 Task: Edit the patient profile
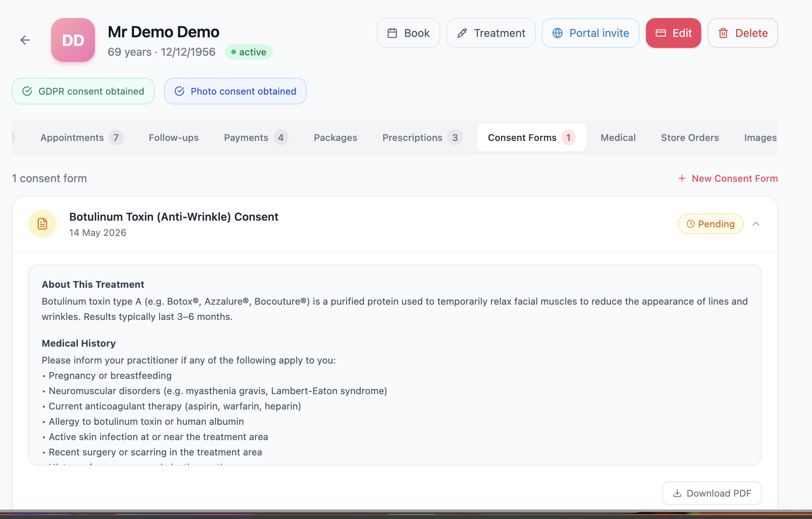point(673,33)
